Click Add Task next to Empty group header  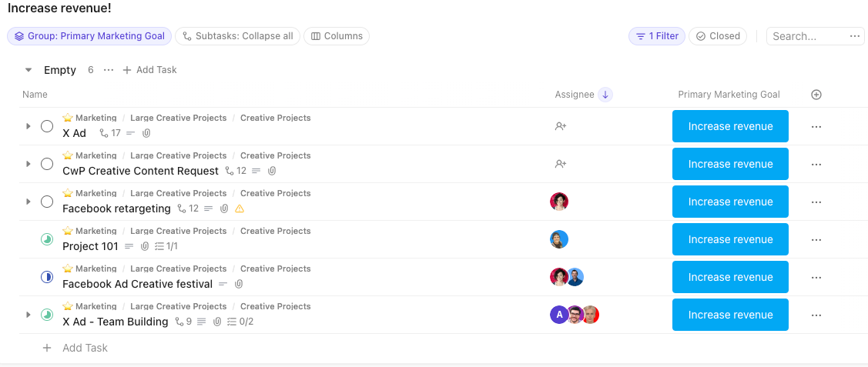pos(149,70)
